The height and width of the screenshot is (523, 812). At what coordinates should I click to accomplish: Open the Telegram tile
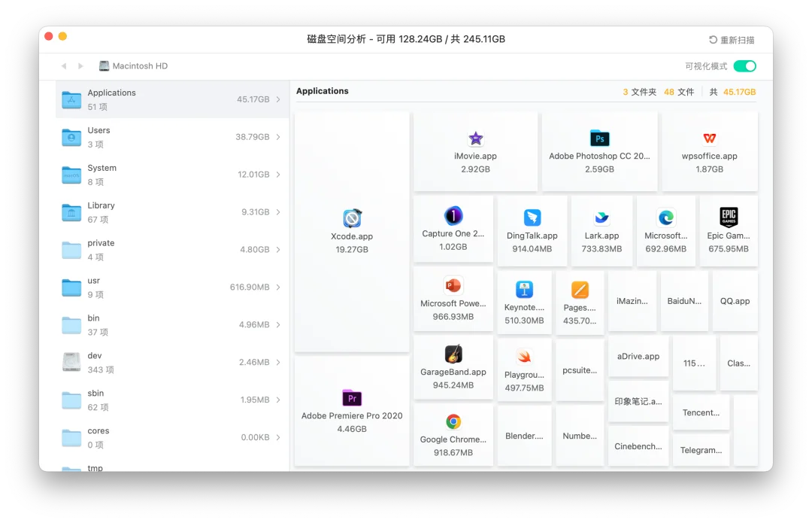pyautogui.click(x=701, y=449)
